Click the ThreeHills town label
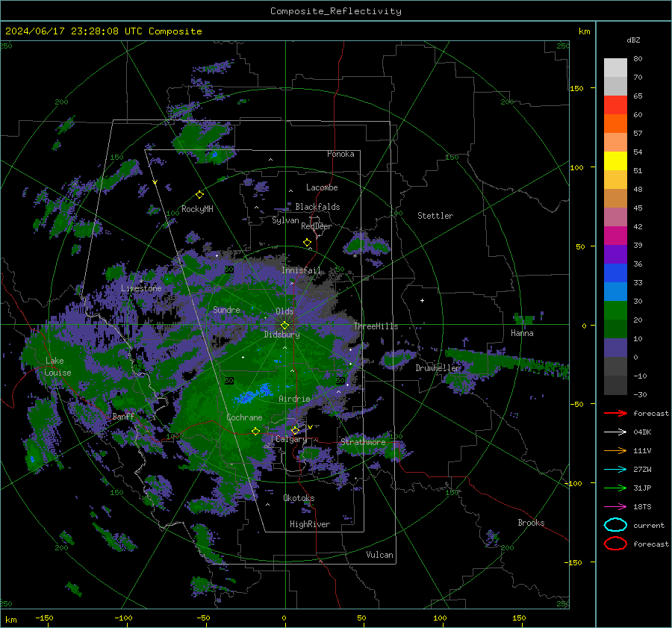 [376, 326]
